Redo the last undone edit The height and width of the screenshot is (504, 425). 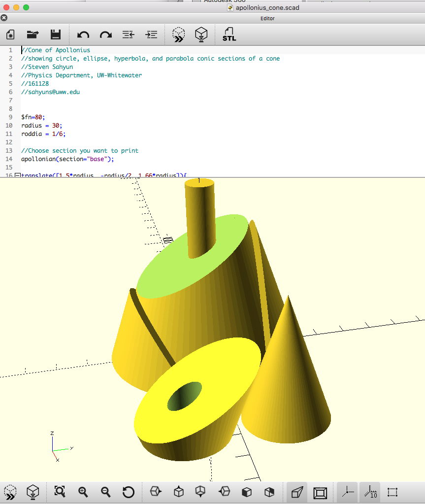coord(106,34)
